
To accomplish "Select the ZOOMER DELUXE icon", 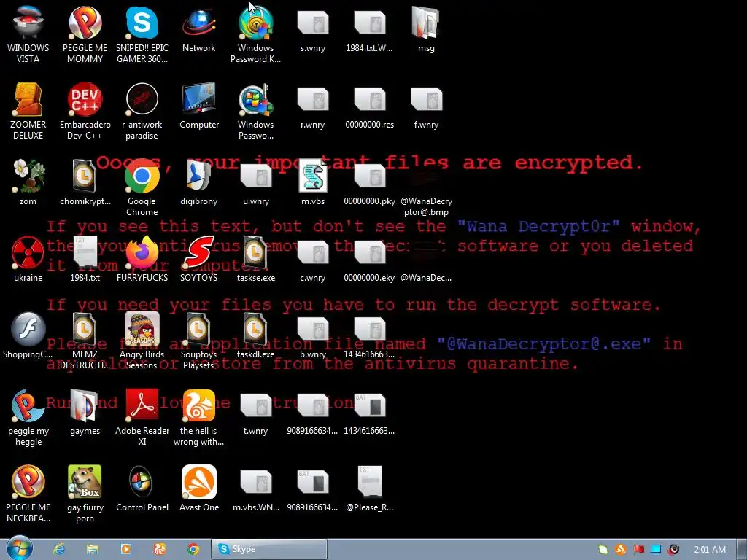I will pyautogui.click(x=28, y=111).
